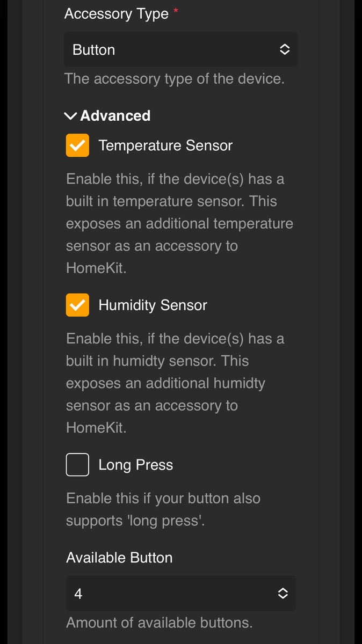Click the up-down arrows on Available Button select
Viewport: 362px width, 644px height.
283,594
